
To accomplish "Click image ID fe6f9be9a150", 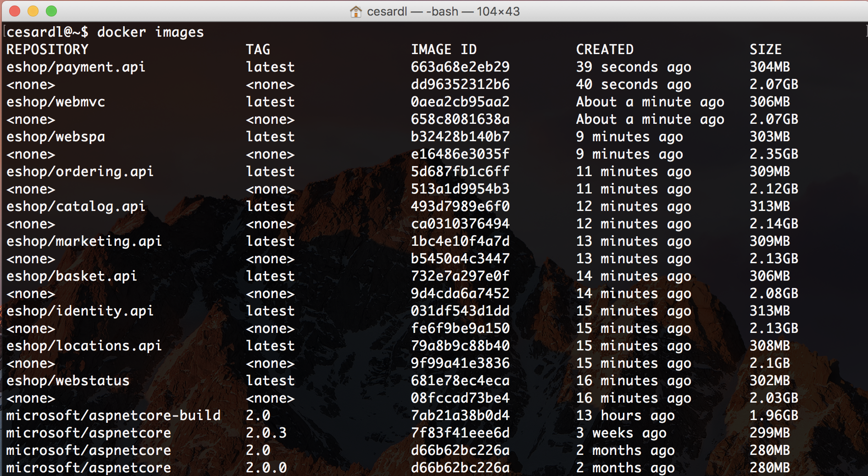I will pos(460,328).
